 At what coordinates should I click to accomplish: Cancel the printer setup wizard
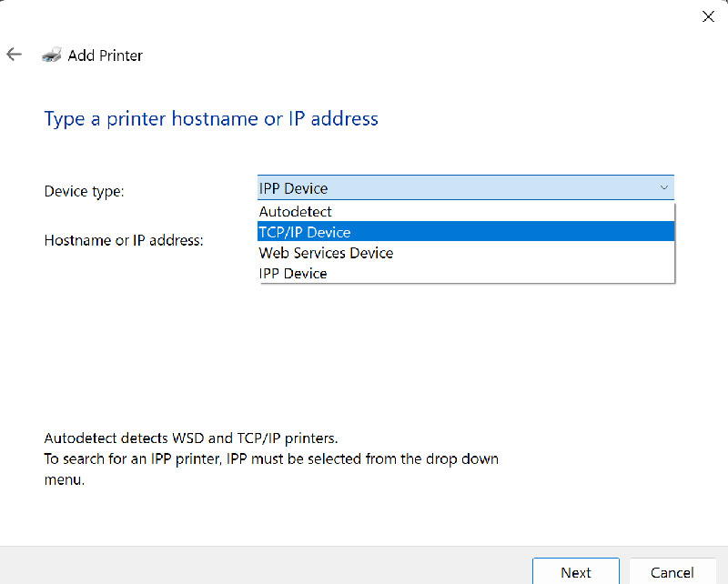point(672,572)
